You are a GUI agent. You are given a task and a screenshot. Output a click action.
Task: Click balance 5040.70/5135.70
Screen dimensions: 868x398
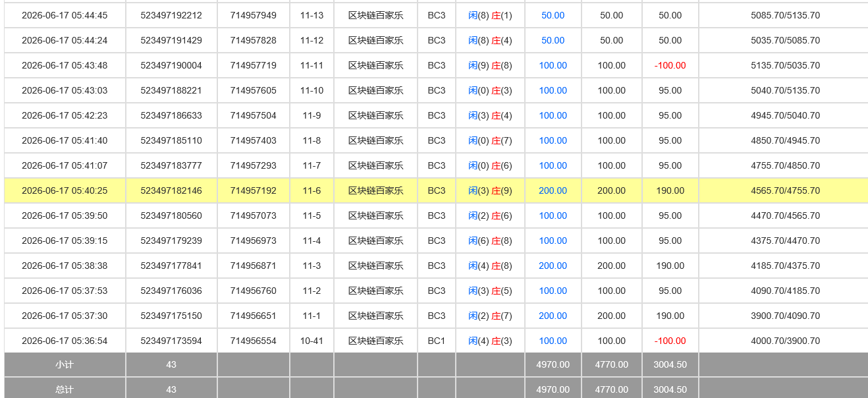[786, 90]
